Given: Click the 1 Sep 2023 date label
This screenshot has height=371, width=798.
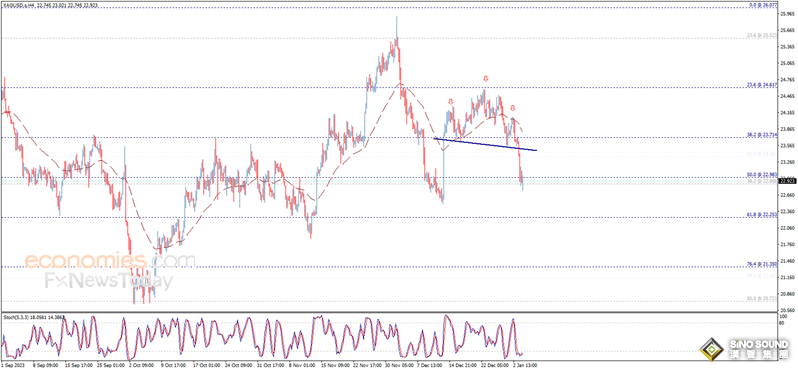Looking at the screenshot, I should [12, 365].
